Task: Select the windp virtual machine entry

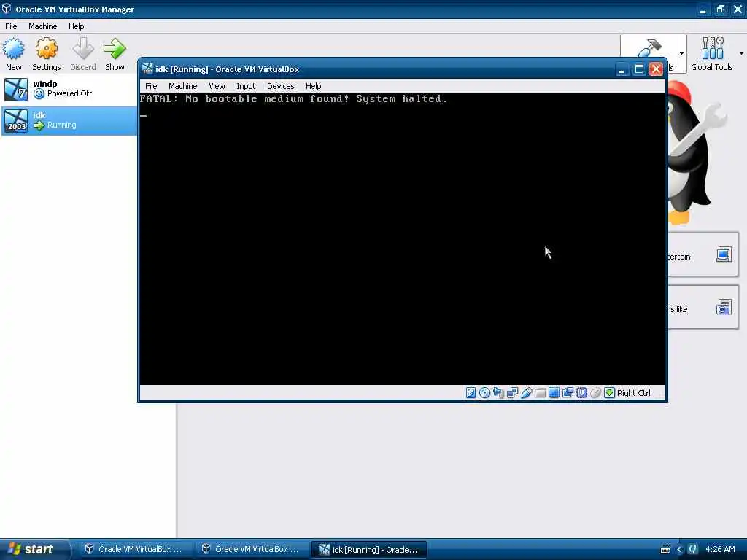Action: pyautogui.click(x=69, y=89)
